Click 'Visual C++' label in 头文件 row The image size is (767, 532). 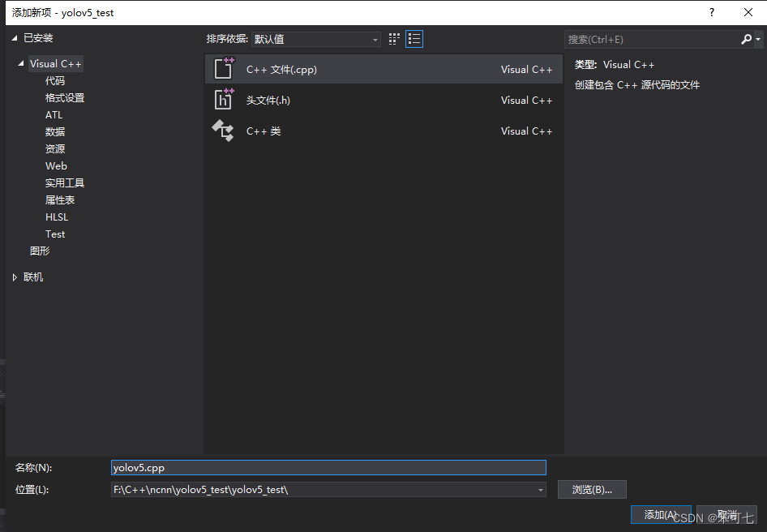[x=526, y=101]
